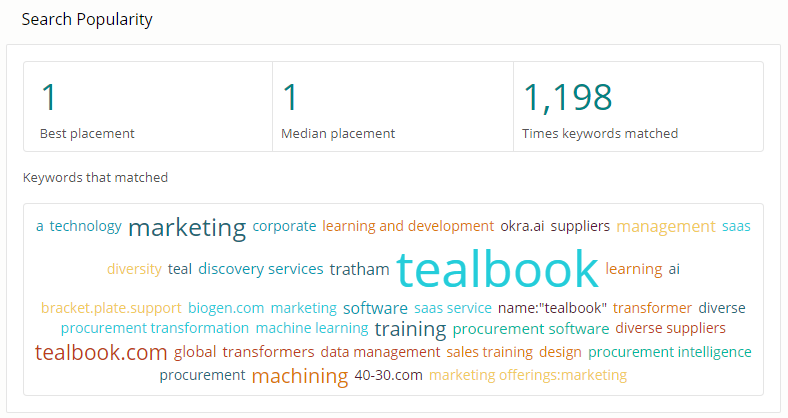The width and height of the screenshot is (788, 418).
Task: Click the 'machining' keyword
Action: coord(300,376)
